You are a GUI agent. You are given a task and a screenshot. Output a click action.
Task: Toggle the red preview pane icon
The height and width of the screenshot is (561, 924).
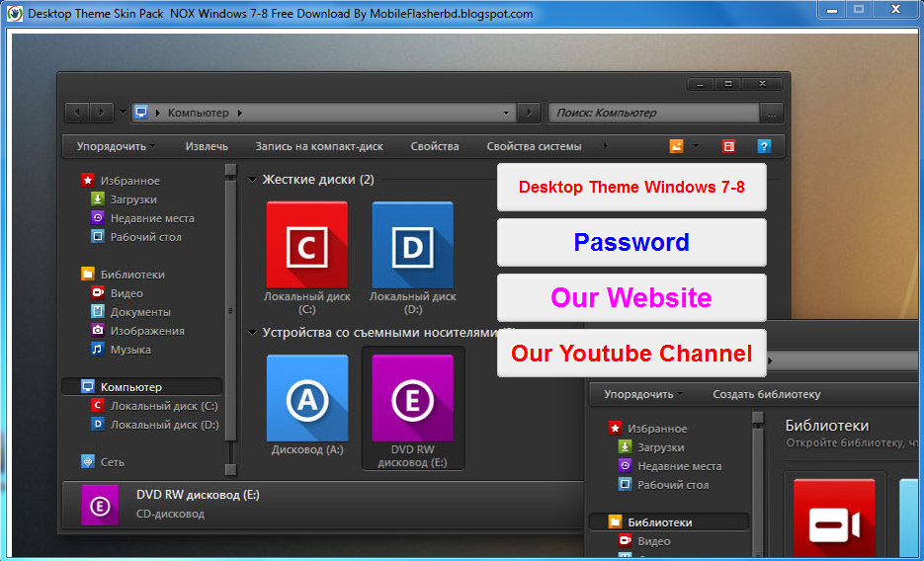click(x=729, y=146)
